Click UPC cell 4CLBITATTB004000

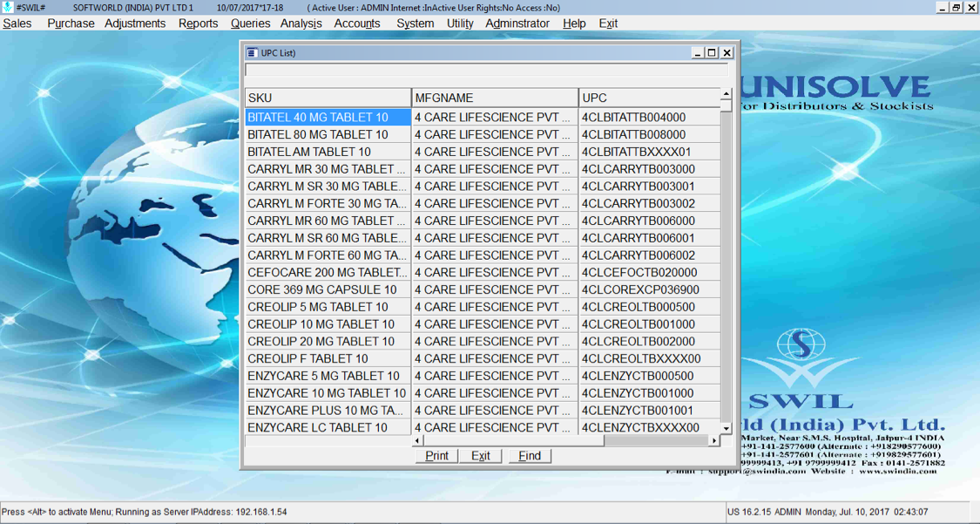(650, 118)
